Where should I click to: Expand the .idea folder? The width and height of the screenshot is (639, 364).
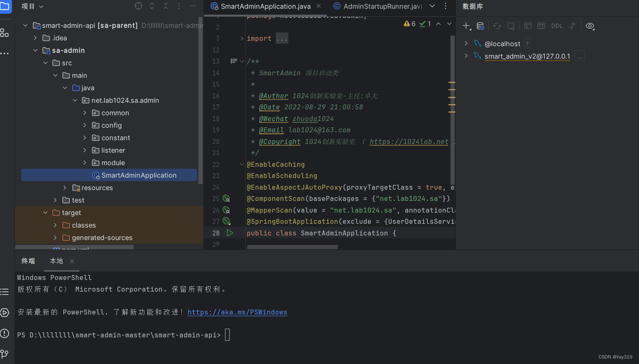(x=35, y=38)
